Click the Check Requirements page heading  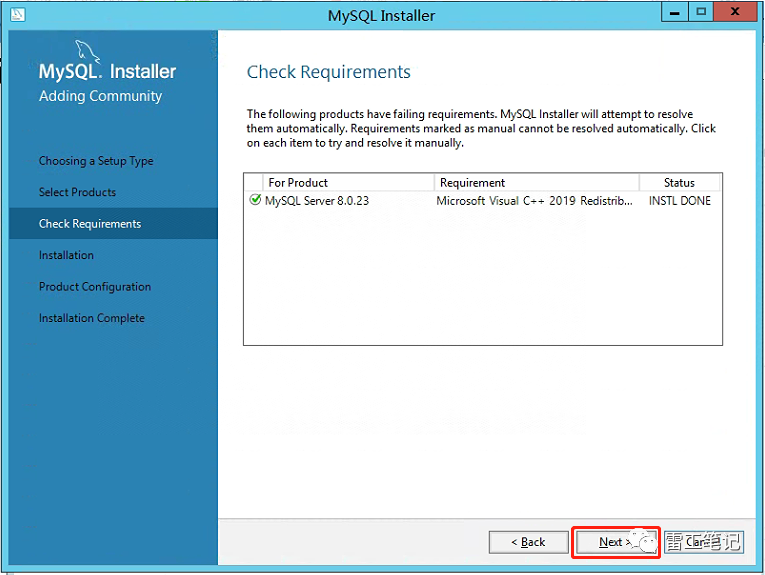(x=329, y=72)
